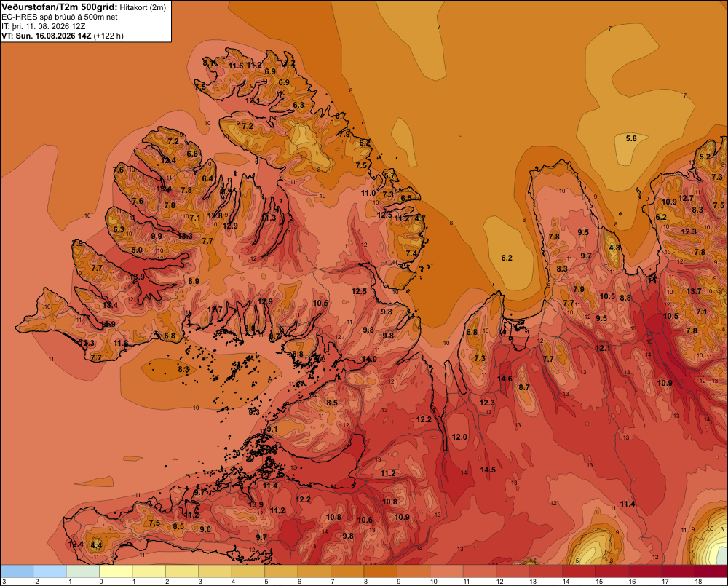Click the 9.3 temperature value
The image size is (728, 586).
pos(254,411)
